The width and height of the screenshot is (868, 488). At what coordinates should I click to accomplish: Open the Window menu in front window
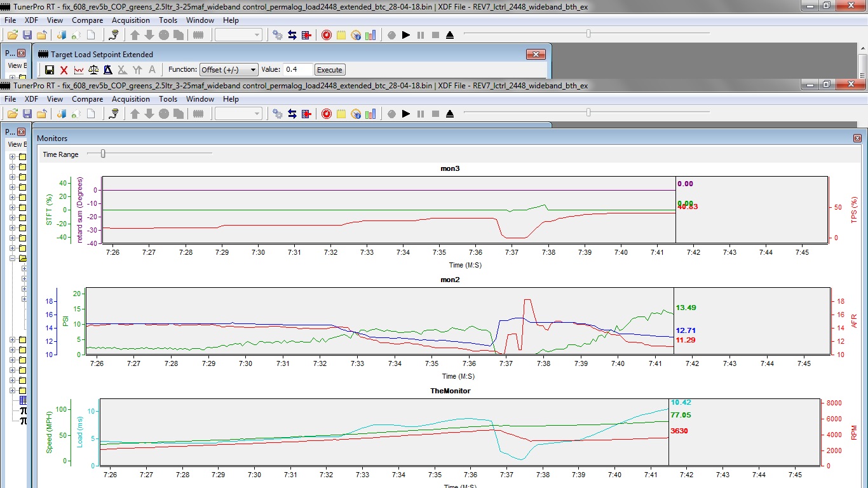(x=200, y=99)
